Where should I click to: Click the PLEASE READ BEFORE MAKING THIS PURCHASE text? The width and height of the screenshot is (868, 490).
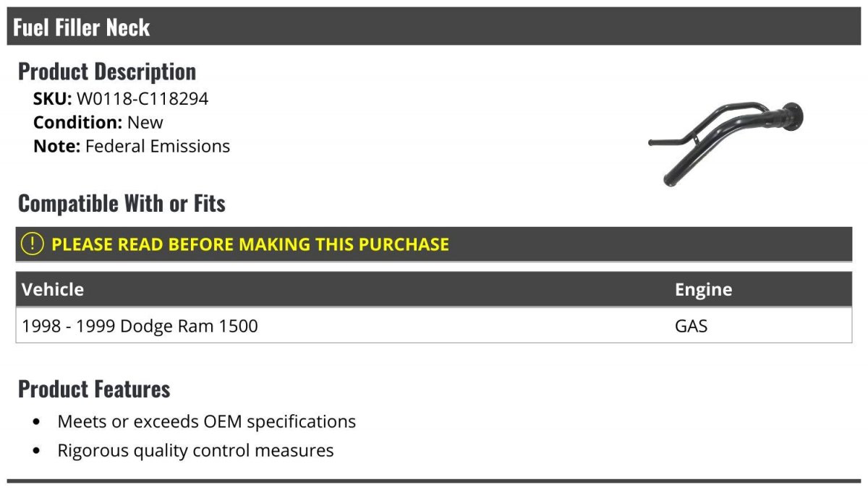click(x=250, y=244)
